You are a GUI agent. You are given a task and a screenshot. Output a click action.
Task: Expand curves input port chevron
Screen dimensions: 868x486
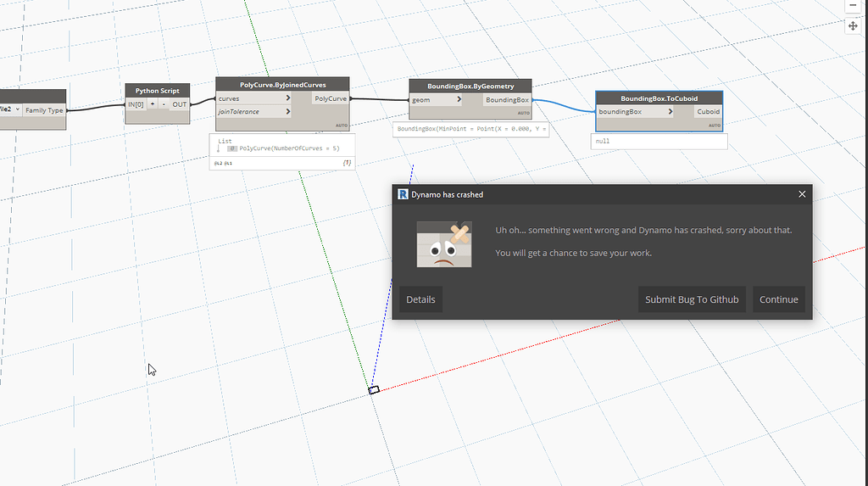point(288,98)
